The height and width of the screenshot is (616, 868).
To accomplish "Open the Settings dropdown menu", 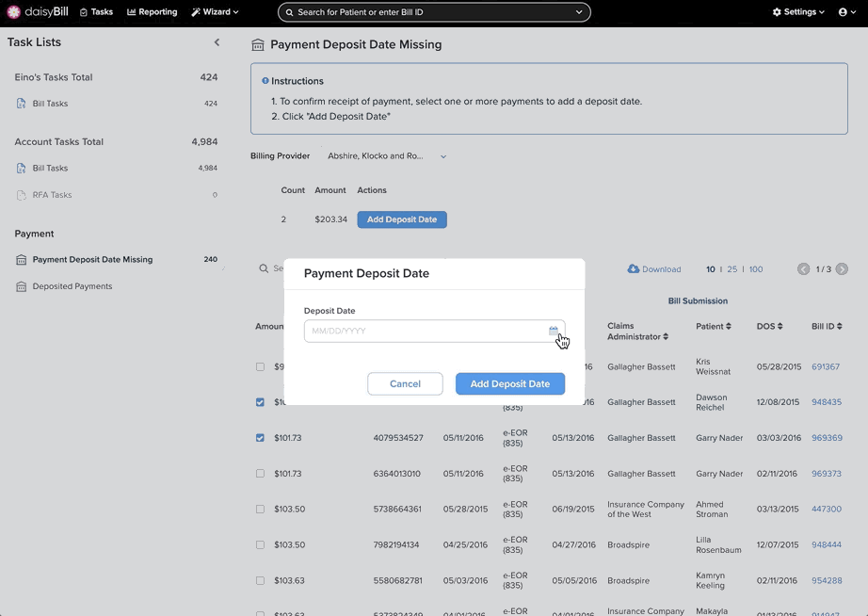I will [798, 12].
